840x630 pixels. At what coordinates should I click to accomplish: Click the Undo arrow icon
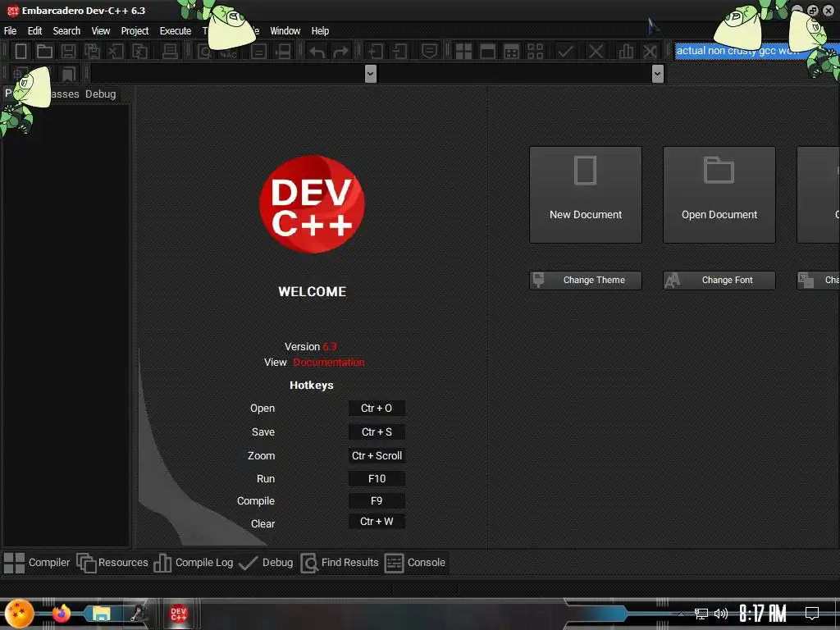coord(317,52)
